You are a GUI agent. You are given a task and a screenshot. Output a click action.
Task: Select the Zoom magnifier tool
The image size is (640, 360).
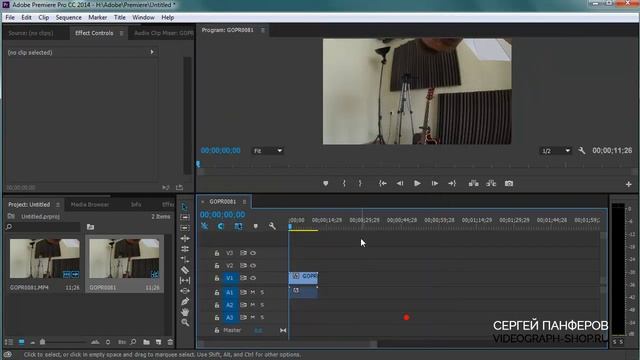(184, 322)
